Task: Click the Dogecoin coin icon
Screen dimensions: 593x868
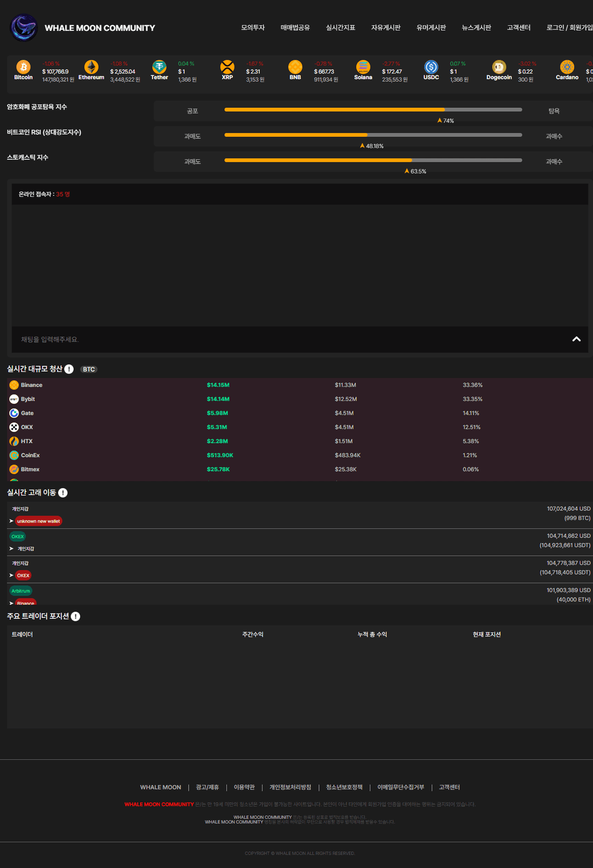Action: click(x=499, y=67)
